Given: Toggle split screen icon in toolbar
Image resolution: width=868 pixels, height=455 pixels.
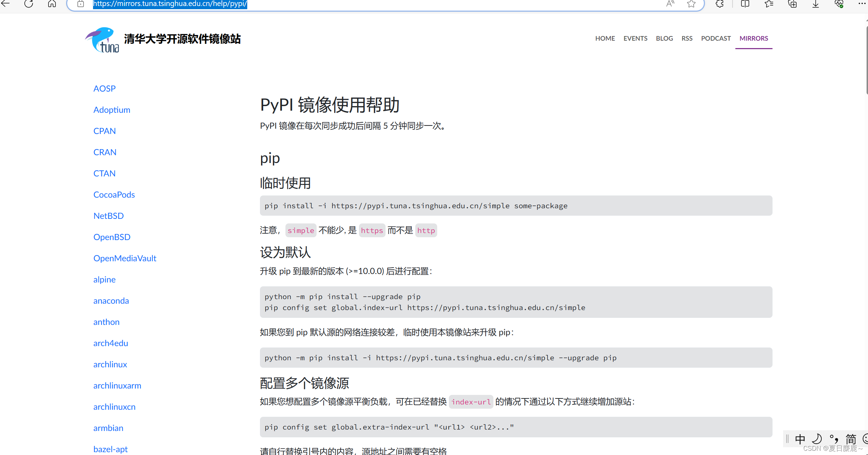Looking at the screenshot, I should click(x=745, y=4).
